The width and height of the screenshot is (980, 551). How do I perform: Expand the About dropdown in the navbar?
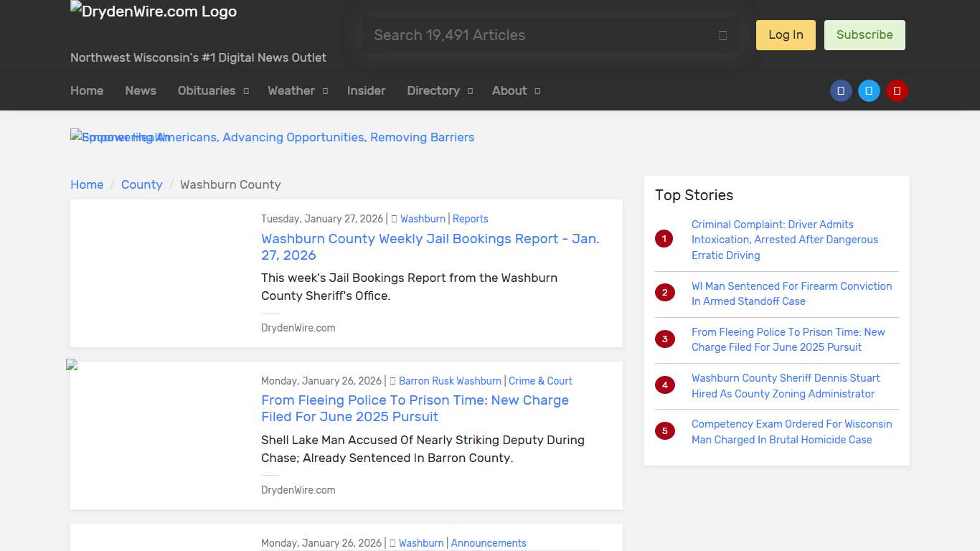(x=515, y=91)
